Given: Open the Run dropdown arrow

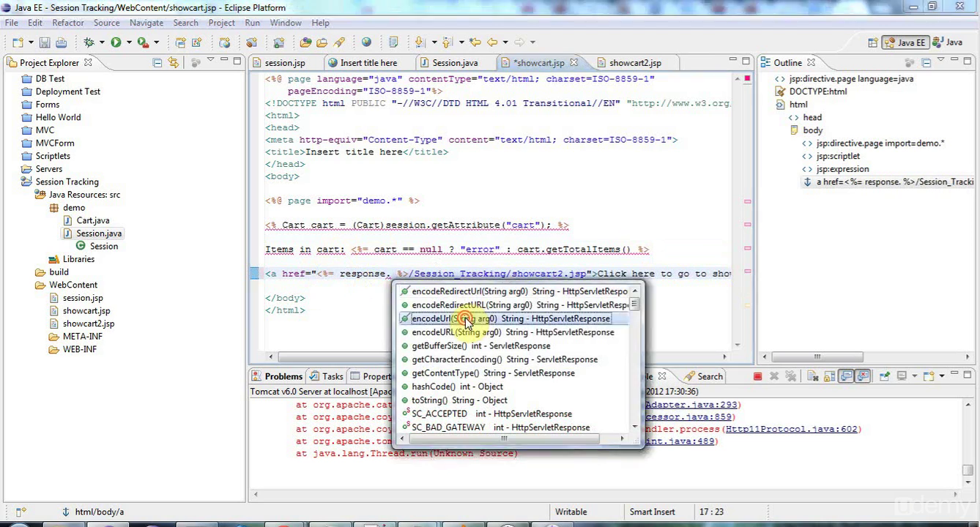Looking at the screenshot, I should pos(128,42).
